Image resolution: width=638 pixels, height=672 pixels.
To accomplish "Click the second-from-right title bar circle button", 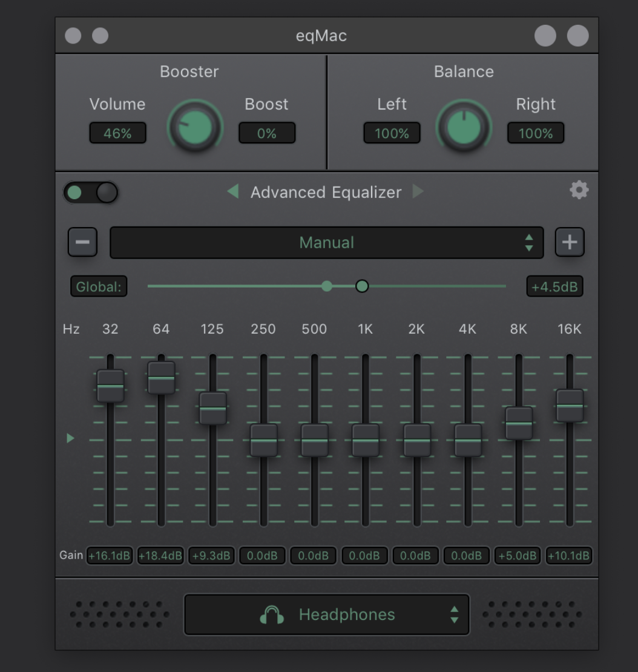I will (545, 36).
